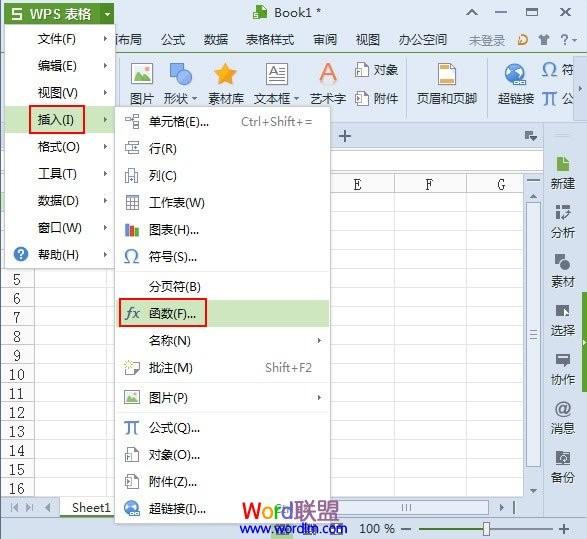Image resolution: width=587 pixels, height=539 pixels.
Task: Open the Window (W) menu item
Action: (59, 228)
